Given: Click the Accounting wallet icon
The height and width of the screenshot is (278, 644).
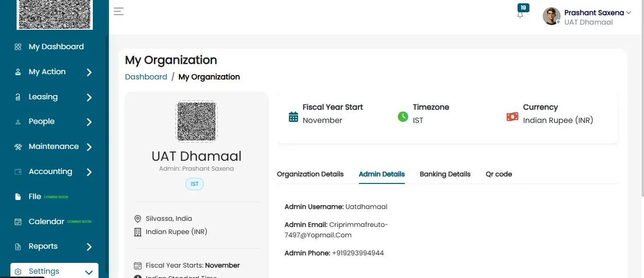Looking at the screenshot, I should pos(18,172).
